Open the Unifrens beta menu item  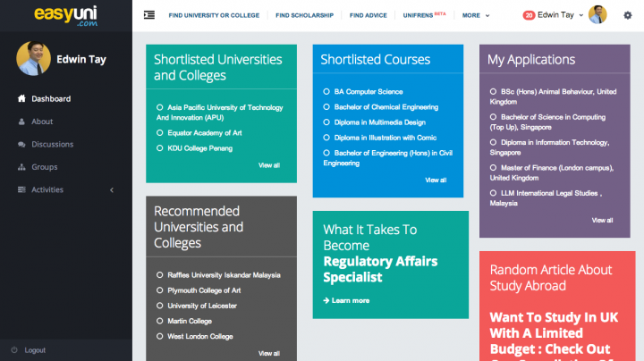pos(424,15)
